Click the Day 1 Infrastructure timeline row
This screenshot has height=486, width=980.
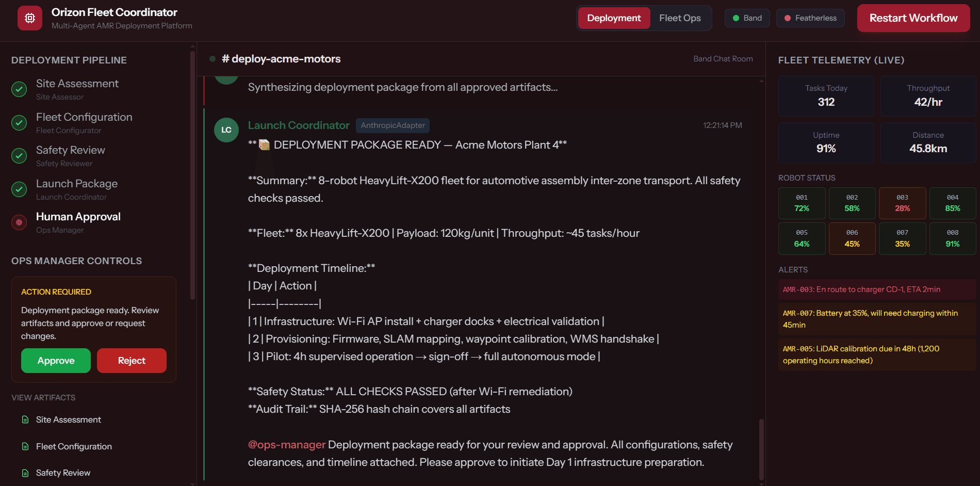click(426, 321)
